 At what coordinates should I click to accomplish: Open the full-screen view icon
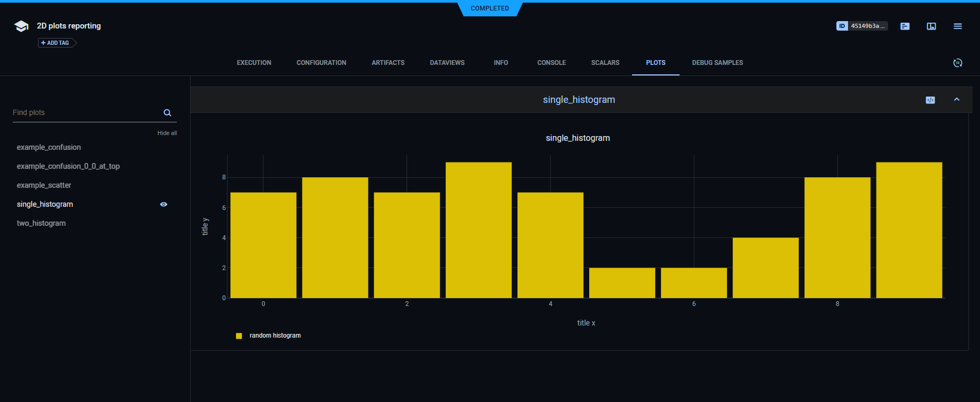pyautogui.click(x=931, y=26)
